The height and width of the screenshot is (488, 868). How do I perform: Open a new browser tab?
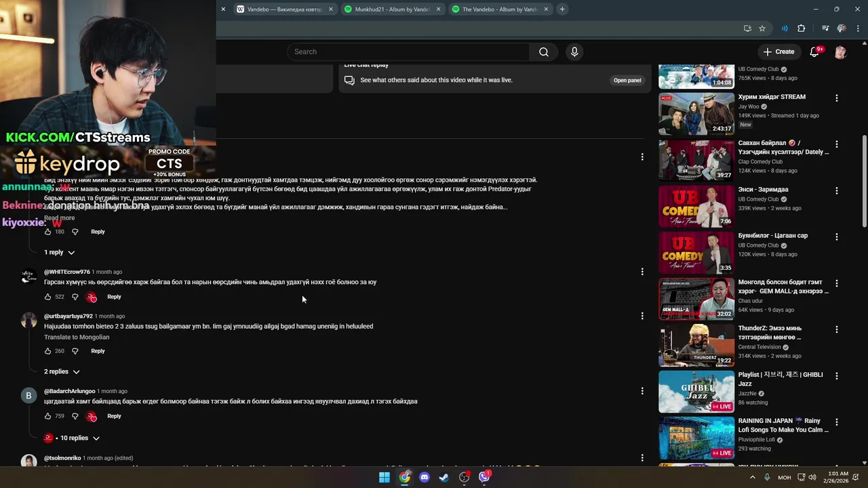562,9
